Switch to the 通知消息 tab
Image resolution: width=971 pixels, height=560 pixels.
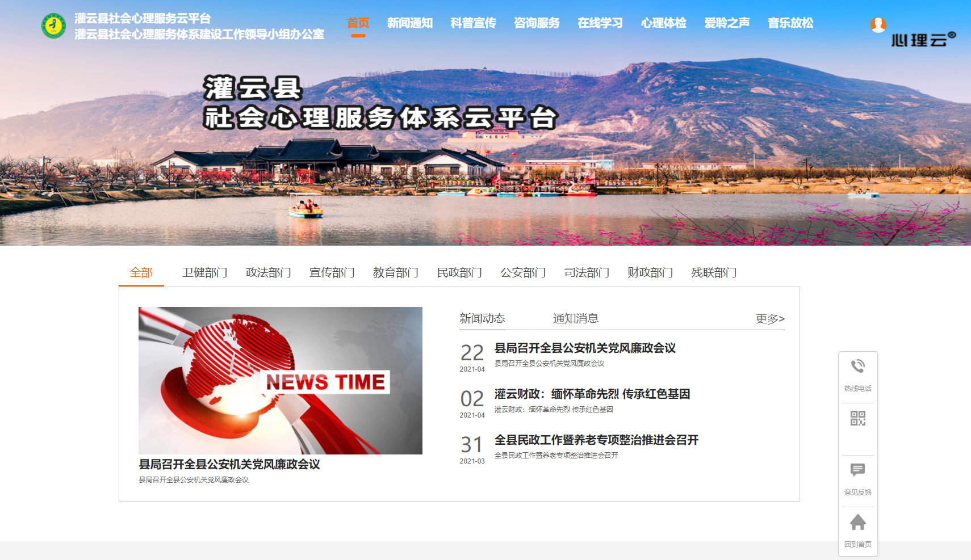[575, 318]
